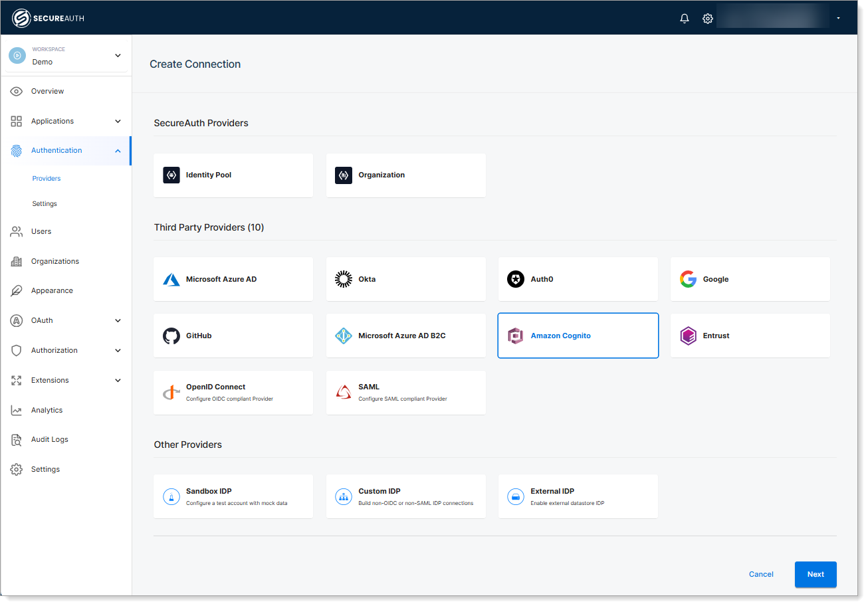
Task: Collapse the Authentication menu chevron
Action: [118, 151]
